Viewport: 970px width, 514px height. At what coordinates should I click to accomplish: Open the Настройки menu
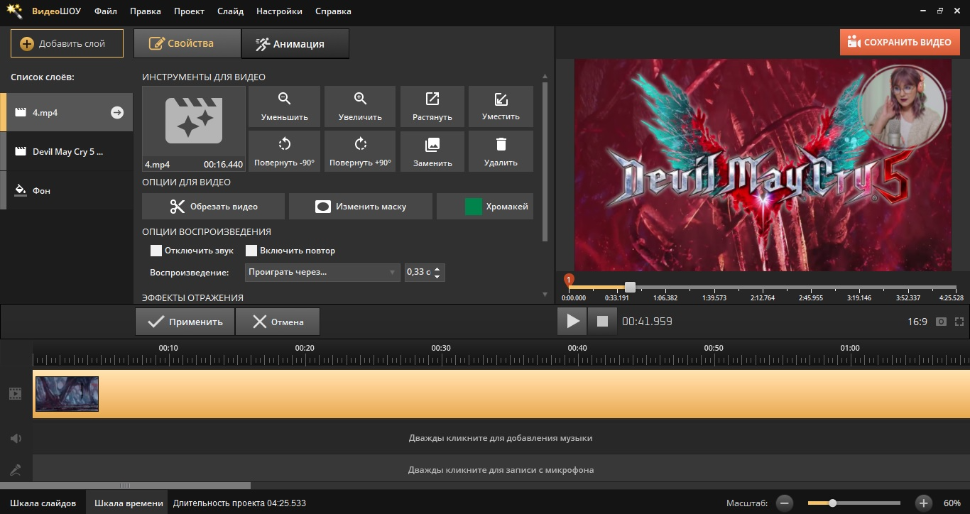click(x=279, y=11)
